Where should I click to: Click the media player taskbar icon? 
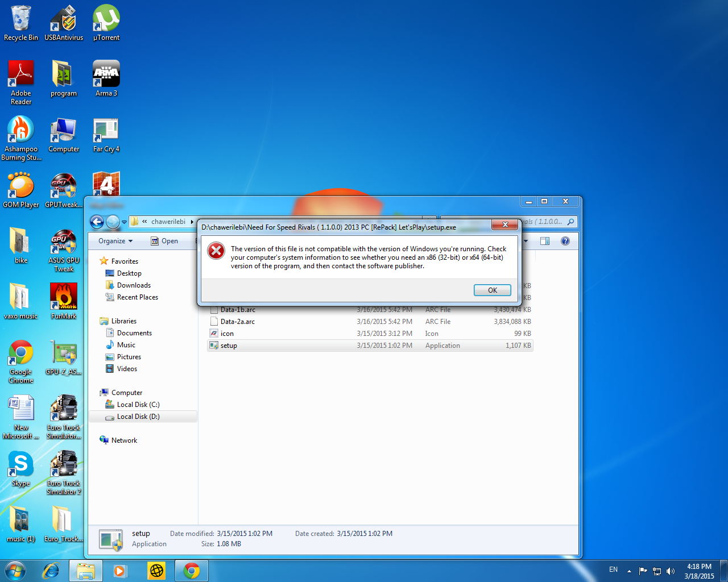[120, 571]
